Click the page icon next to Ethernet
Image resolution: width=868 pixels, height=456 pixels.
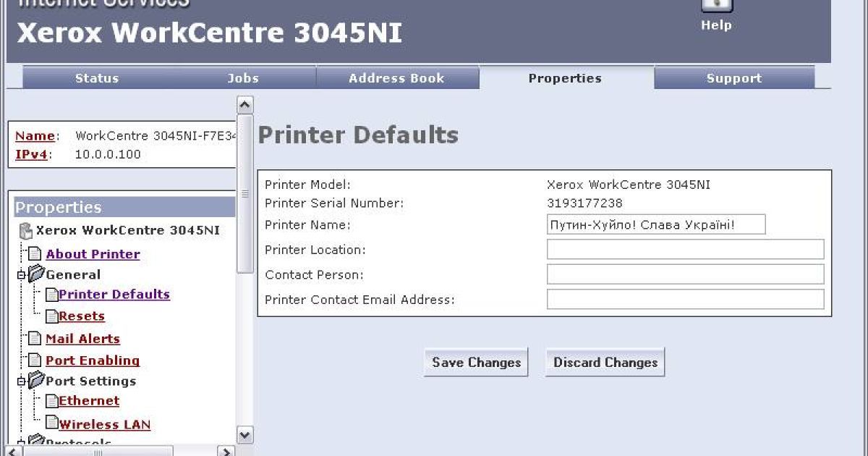51,401
